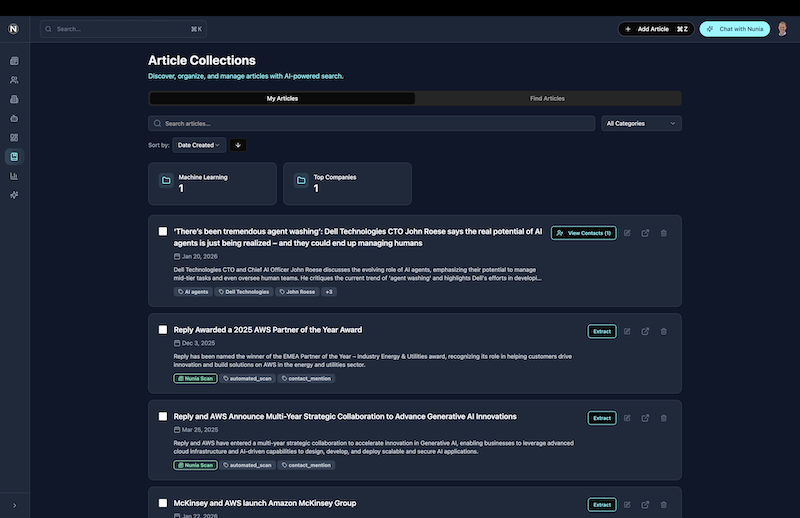Screen dimensions: 800x518
Task: Delete the Reply AWS Partner Award article
Action: click(664, 331)
